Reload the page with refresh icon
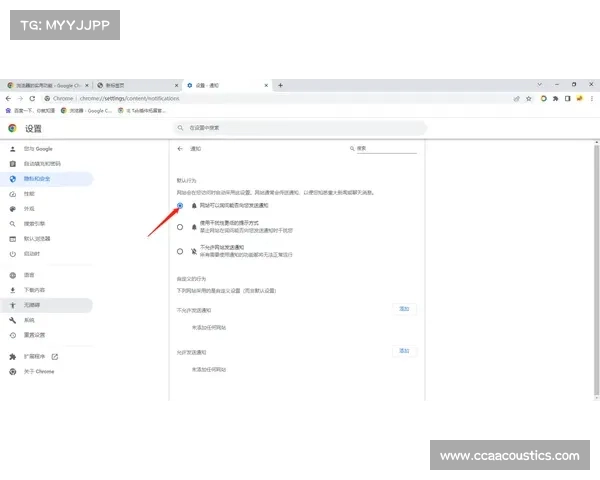The height and width of the screenshot is (480, 600). [x=32, y=98]
